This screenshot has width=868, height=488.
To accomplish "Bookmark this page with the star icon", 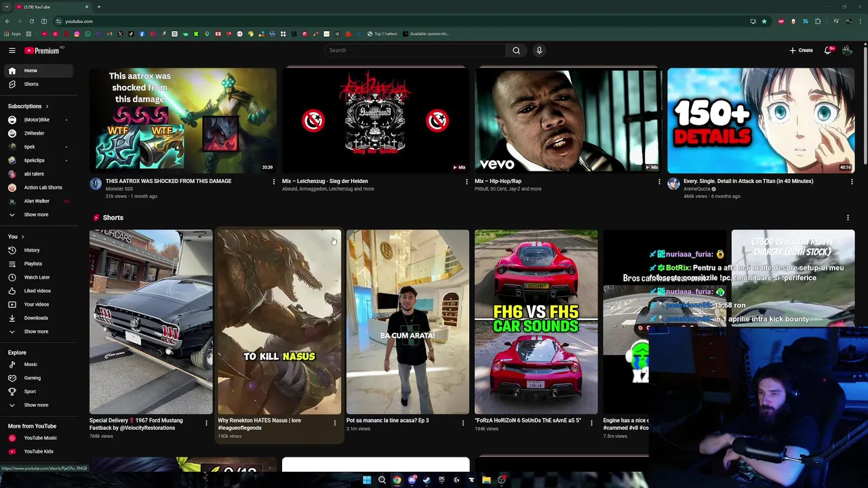I will (x=764, y=21).
